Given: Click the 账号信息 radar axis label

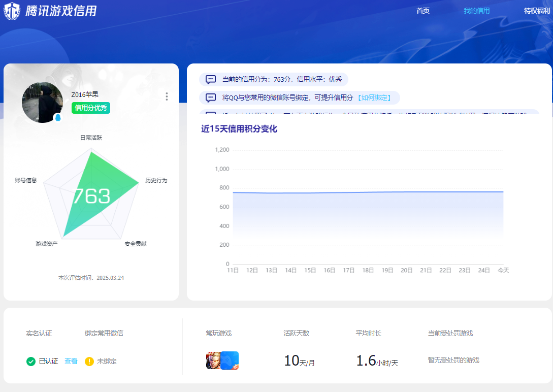Looking at the screenshot, I should pos(26,180).
